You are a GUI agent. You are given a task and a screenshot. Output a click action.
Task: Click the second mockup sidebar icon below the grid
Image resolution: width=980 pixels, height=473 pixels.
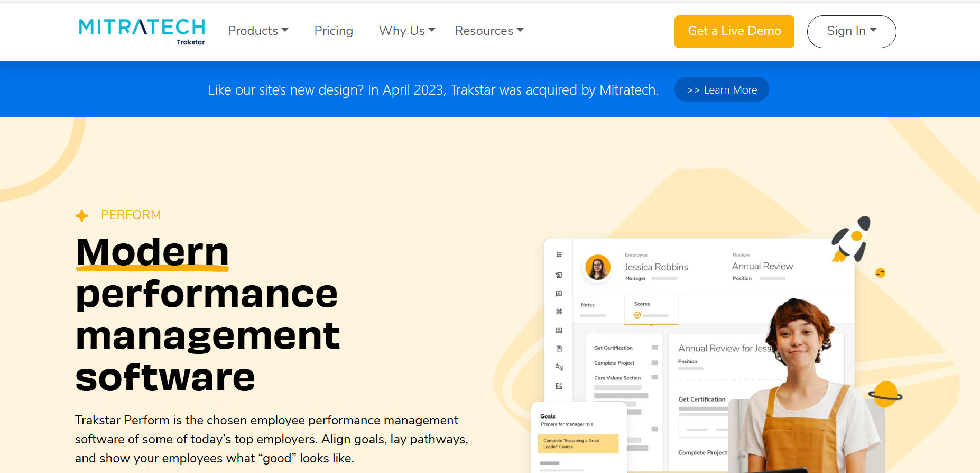click(559, 275)
